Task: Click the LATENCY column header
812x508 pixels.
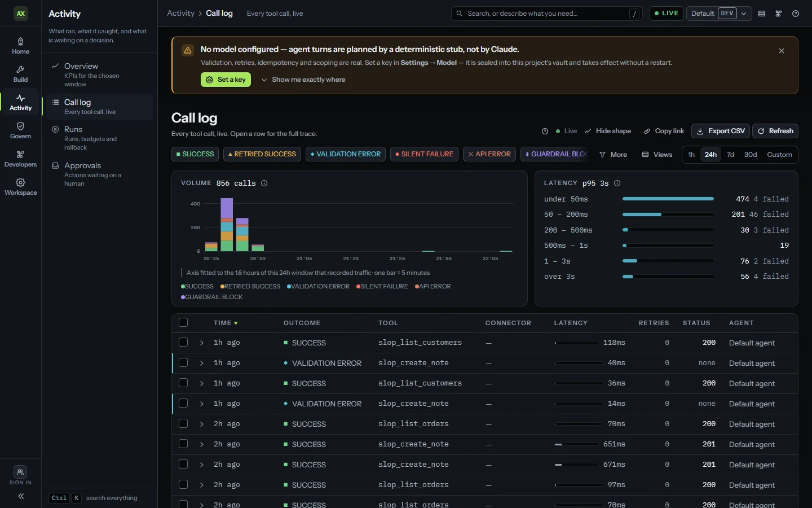Action: click(571, 323)
